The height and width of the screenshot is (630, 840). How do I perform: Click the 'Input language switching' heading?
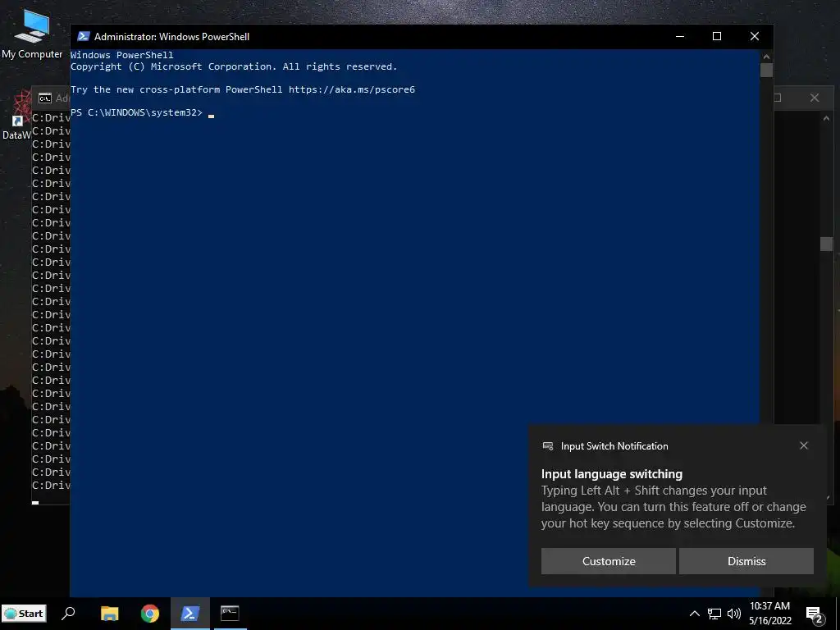pyautogui.click(x=612, y=474)
